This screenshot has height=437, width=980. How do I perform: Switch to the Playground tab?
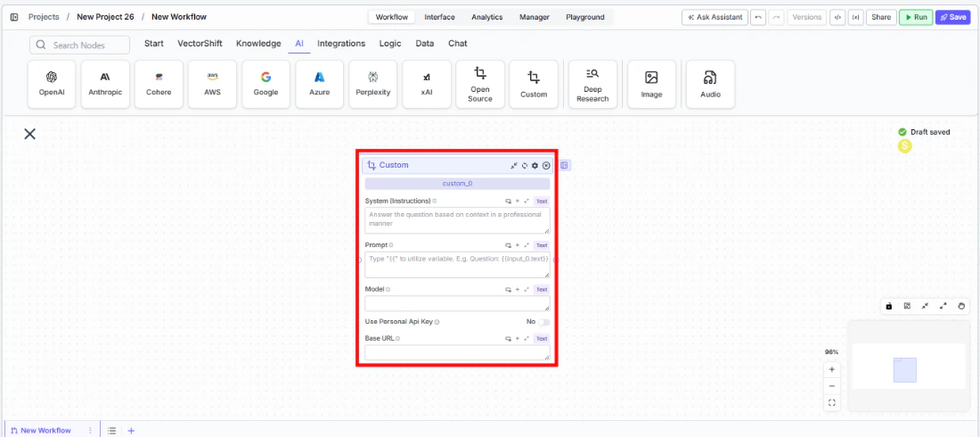click(585, 18)
